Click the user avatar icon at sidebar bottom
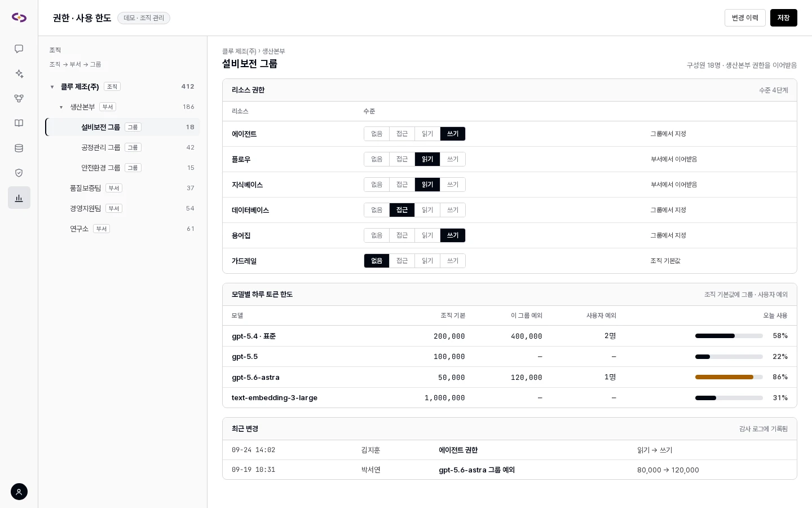 19,492
